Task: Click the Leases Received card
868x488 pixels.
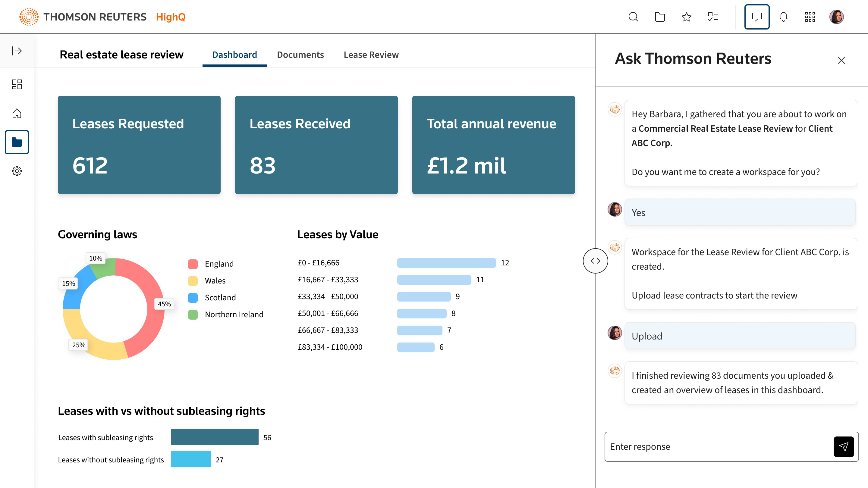Action: coord(316,145)
